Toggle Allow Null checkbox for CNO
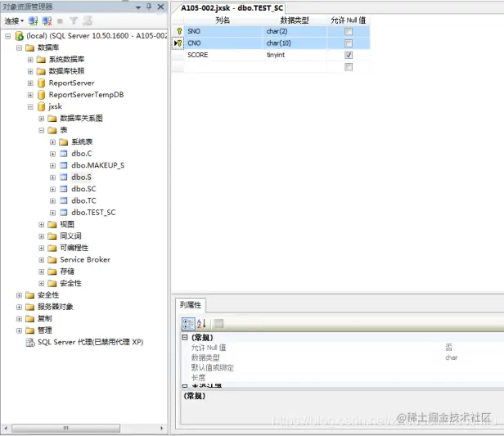Image resolution: width=504 pixels, height=436 pixels. point(348,43)
